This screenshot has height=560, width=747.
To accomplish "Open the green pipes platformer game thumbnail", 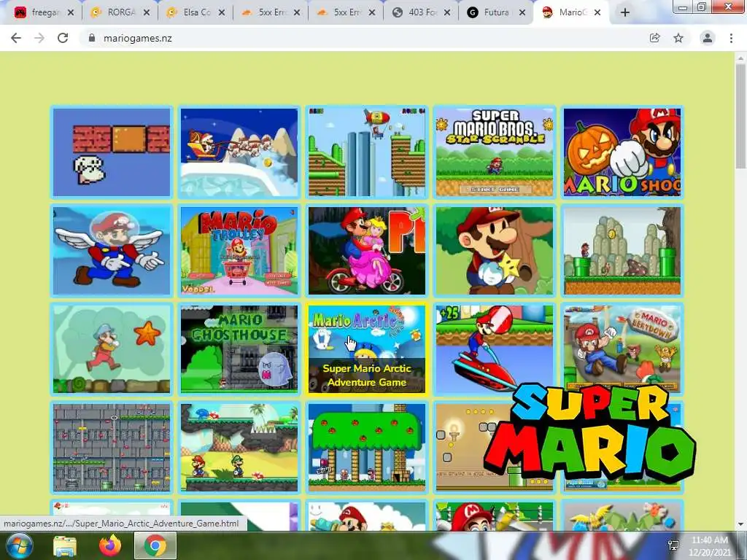I will pyautogui.click(x=622, y=251).
